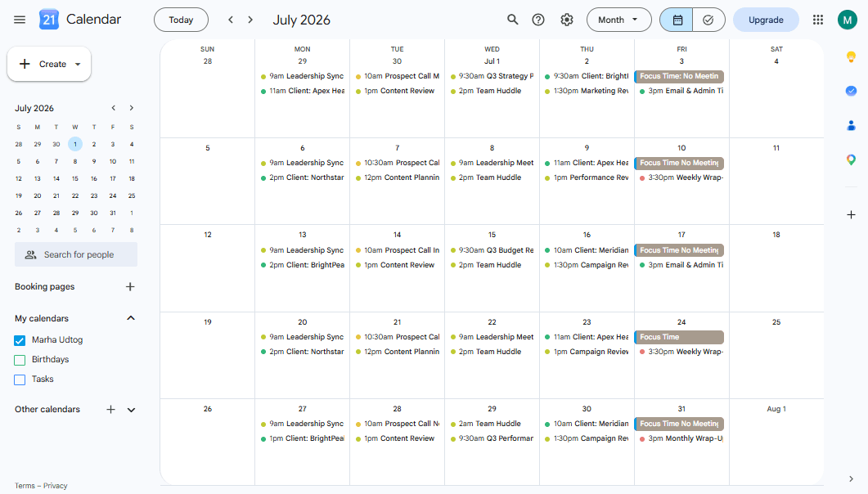
Task: Expand the Other calendars section
Action: coord(131,410)
